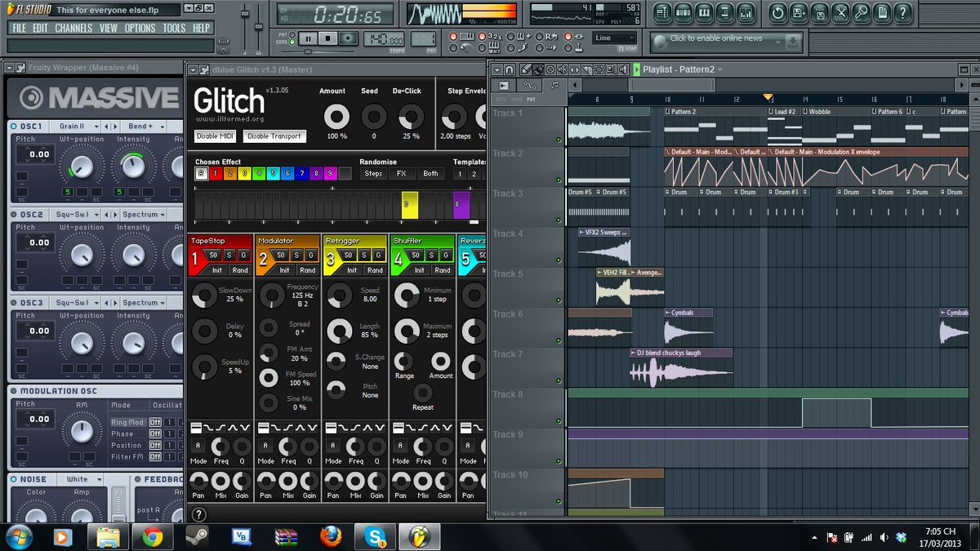Toggle the S button on Retrigger effect
This screenshot has height=551, width=980.
pyautogui.click(x=363, y=256)
